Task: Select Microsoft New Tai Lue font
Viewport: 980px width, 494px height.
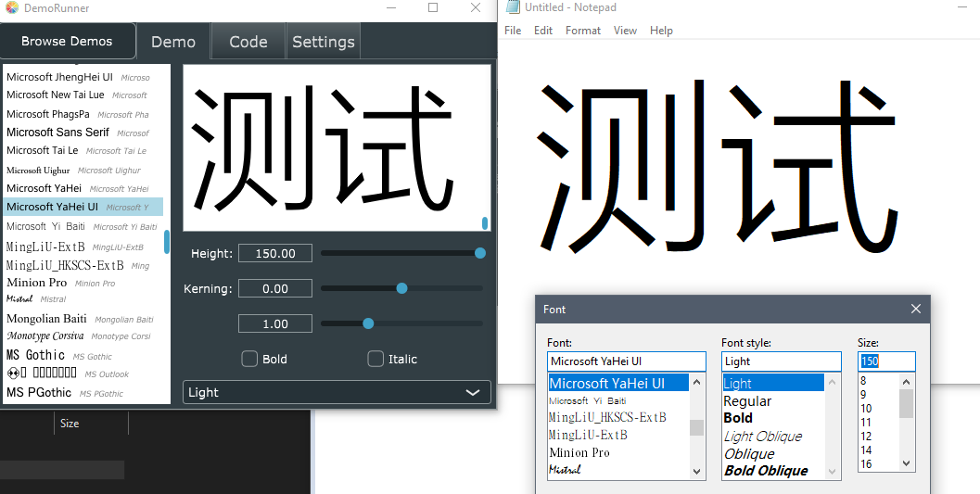Action: (x=85, y=95)
